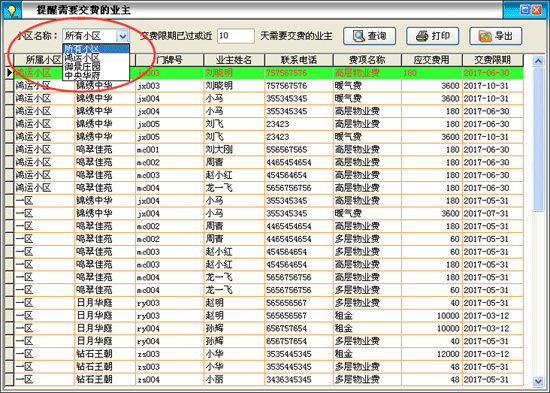Click the scrollbar up arrow

(x=538, y=61)
